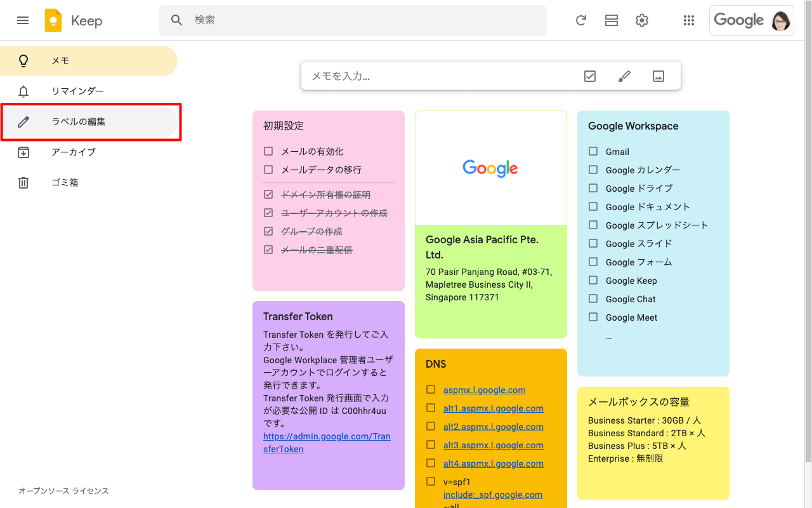Screen dimensions: 812x508
Task: Open ゴミ箱 in the sidebar
Action: click(x=89, y=183)
